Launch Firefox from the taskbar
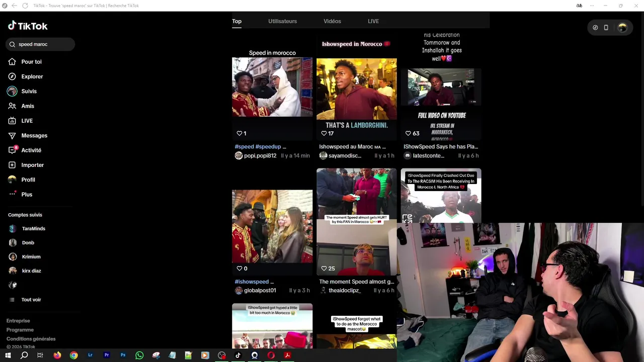644x362 pixels. click(57, 355)
